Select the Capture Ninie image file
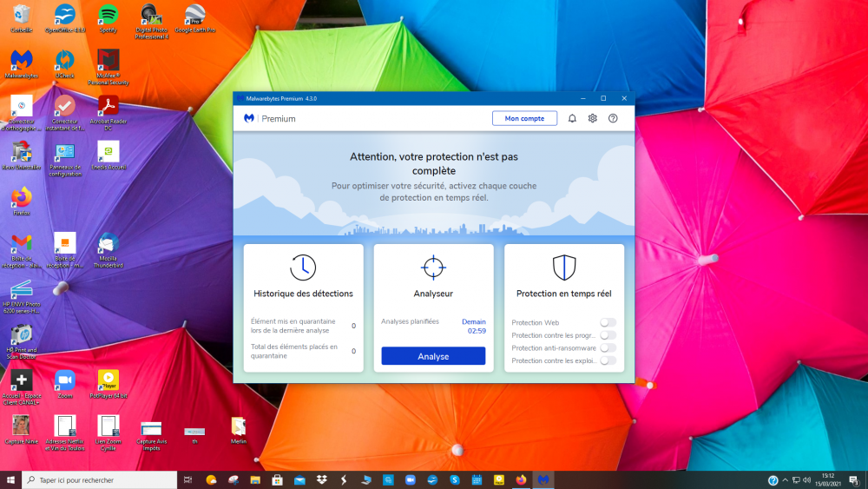Image resolution: width=868 pixels, height=489 pixels. click(x=22, y=430)
